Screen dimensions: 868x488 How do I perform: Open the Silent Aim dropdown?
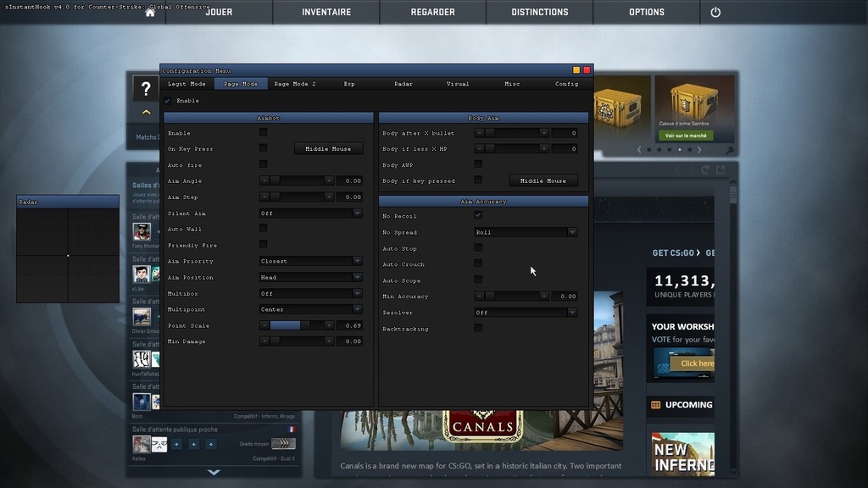310,213
